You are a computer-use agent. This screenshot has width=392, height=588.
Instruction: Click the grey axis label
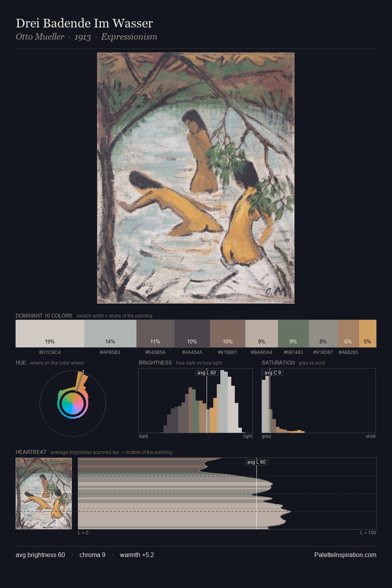pyautogui.click(x=267, y=436)
